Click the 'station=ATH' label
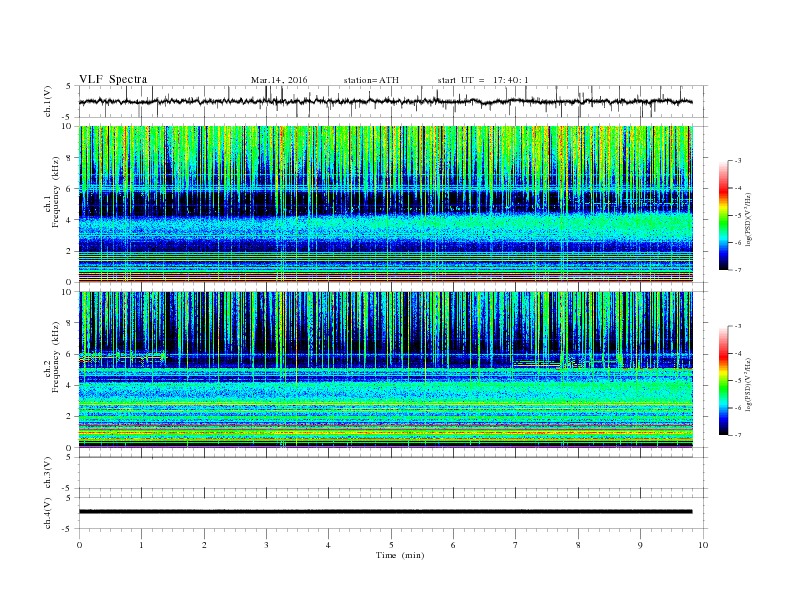This screenshot has height=612, width=792. tap(371, 80)
